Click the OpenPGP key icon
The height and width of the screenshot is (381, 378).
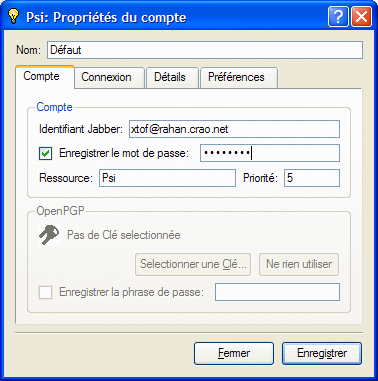click(x=49, y=235)
